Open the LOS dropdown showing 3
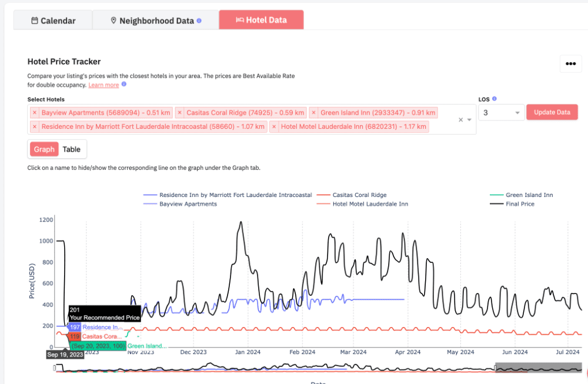 tap(502, 112)
